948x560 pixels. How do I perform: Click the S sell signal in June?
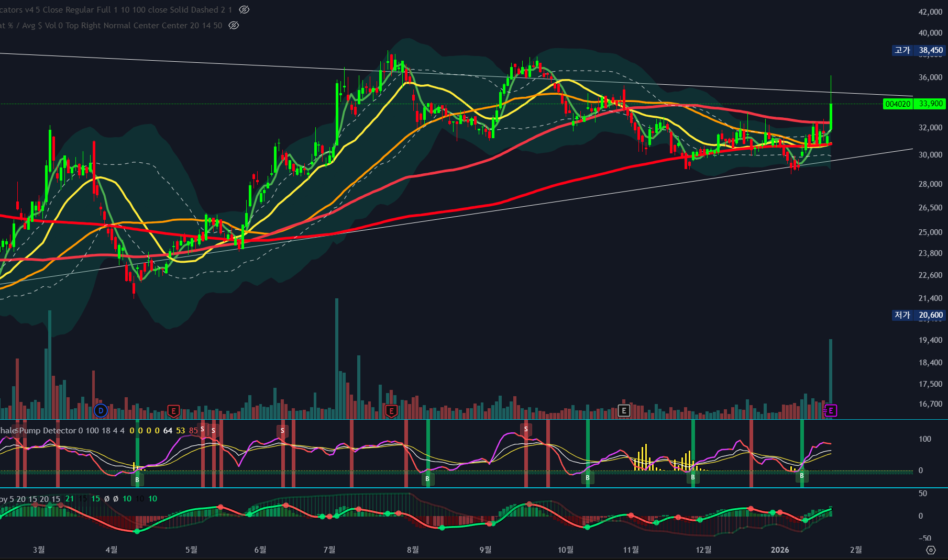click(282, 431)
